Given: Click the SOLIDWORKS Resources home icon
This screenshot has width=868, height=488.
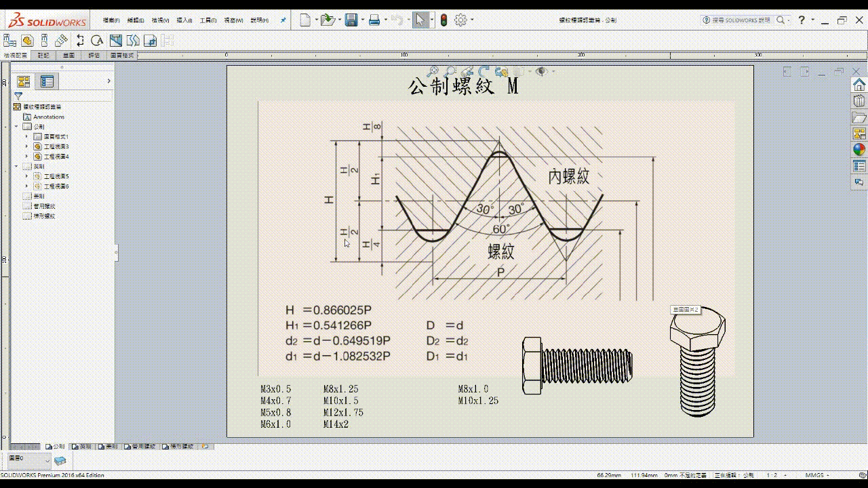Looking at the screenshot, I should [859, 85].
